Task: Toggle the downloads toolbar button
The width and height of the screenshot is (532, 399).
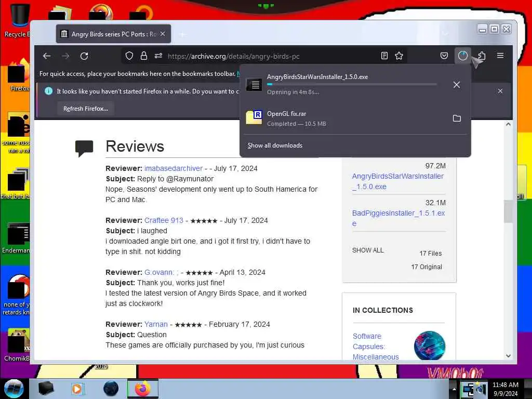Action: tap(463, 56)
